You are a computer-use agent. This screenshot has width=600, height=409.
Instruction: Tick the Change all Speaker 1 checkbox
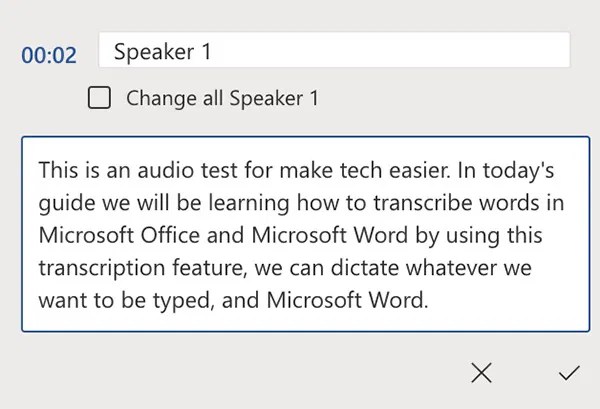[99, 98]
